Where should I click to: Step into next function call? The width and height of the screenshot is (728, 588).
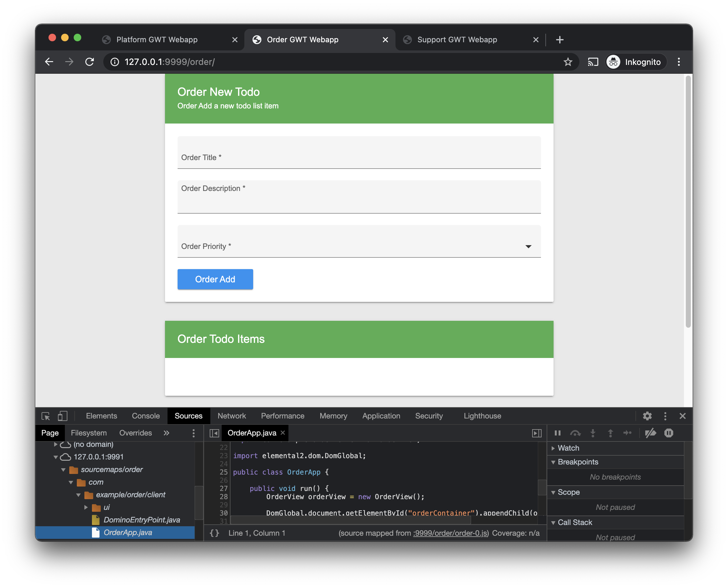click(x=593, y=433)
